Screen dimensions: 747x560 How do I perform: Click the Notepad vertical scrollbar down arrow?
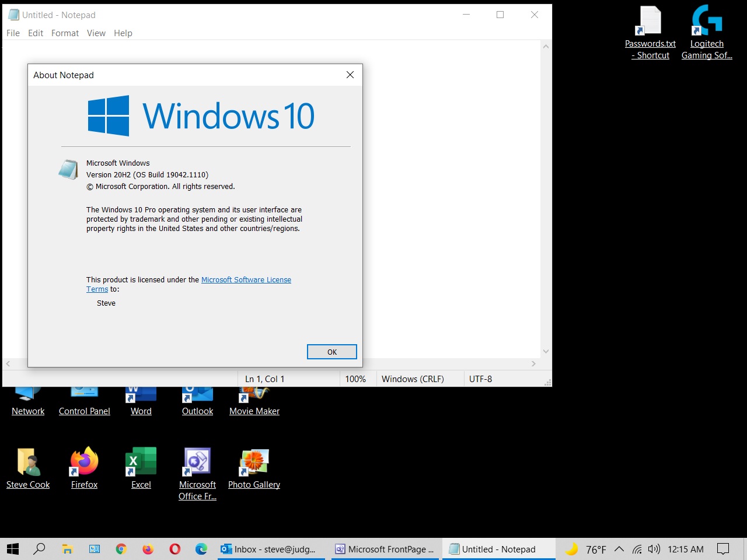[546, 351]
